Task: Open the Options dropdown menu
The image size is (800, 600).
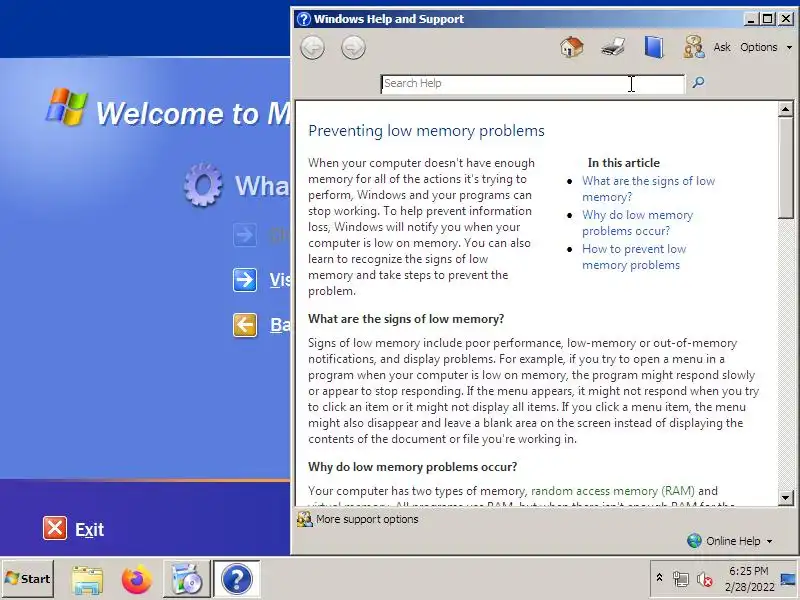Action: point(766,47)
